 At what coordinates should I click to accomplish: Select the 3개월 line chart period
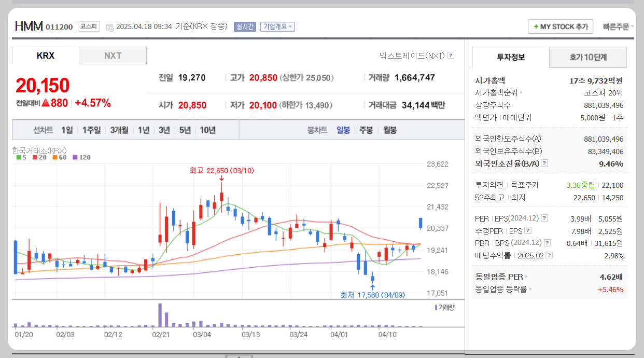pyautogui.click(x=119, y=130)
